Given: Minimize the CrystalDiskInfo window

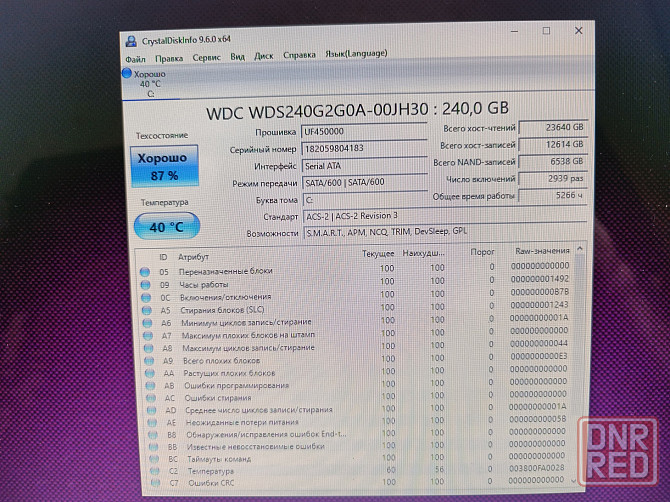Looking at the screenshot, I should pos(514,31).
